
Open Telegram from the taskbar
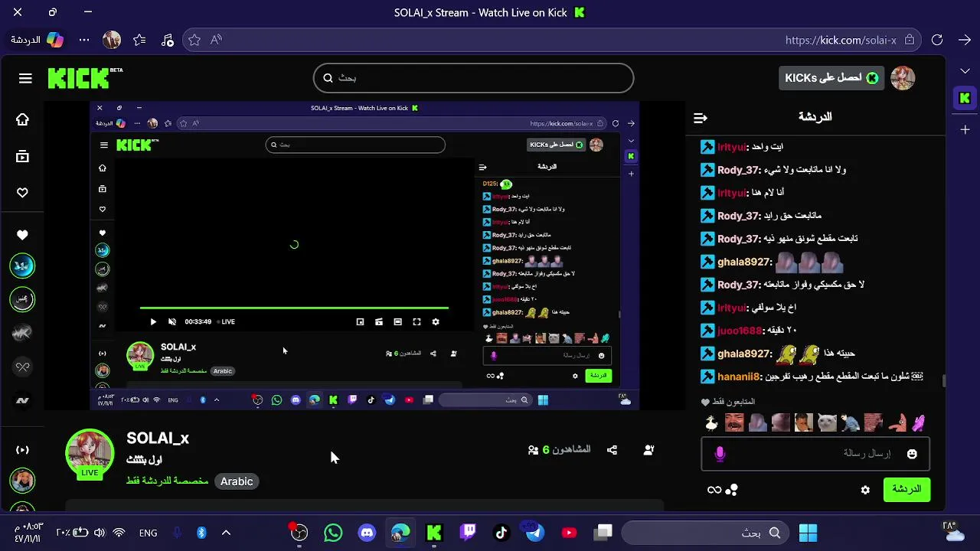pyautogui.click(x=535, y=533)
